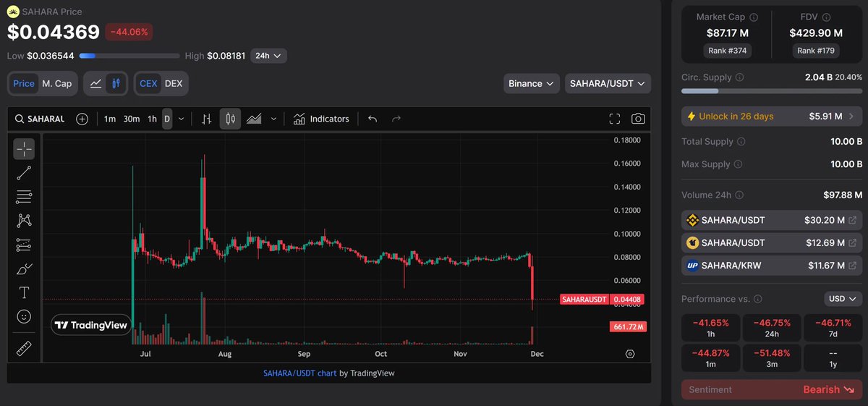Expand chart style dropdown arrow
868x406 pixels.
273,119
